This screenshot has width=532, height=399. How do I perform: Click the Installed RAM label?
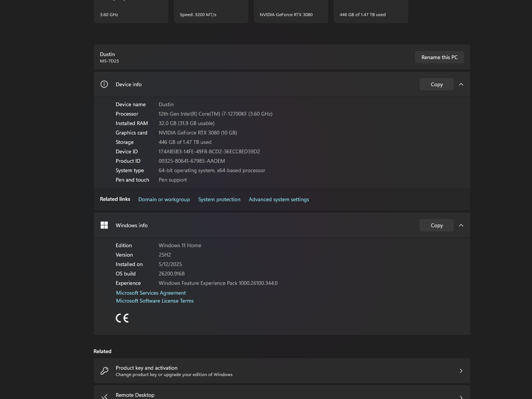coord(132,123)
